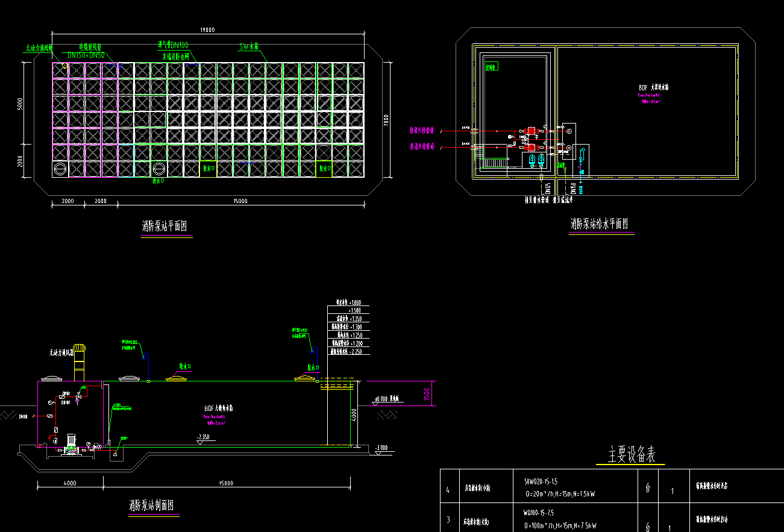This screenshot has width=784, height=532.
Task: Click the DN150+DN50 pipe label
Action: (86, 55)
